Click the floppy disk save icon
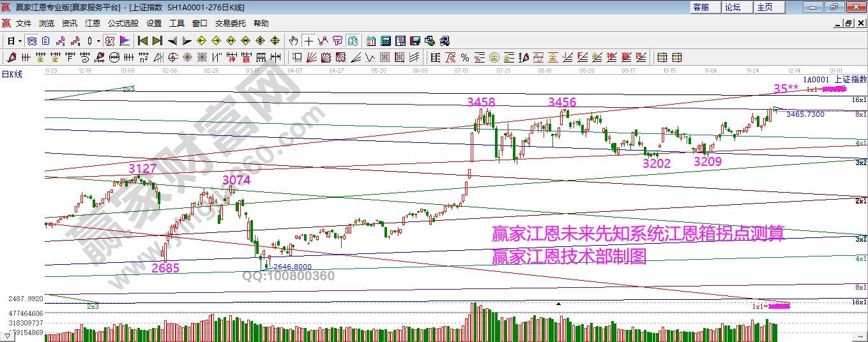 [x=415, y=41]
